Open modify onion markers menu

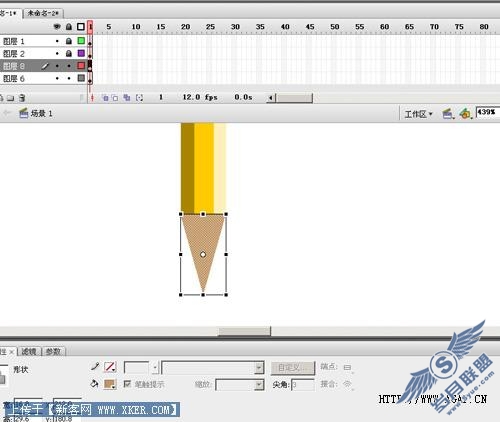[x=140, y=98]
